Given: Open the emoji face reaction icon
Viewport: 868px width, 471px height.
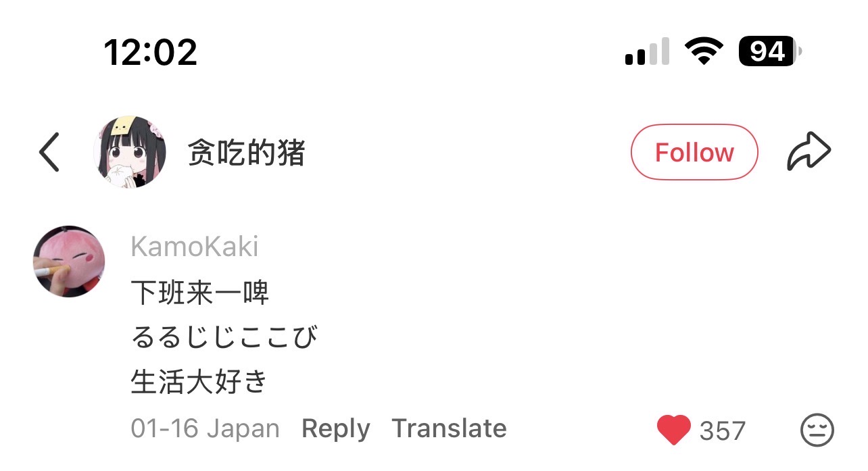Looking at the screenshot, I should click(x=817, y=430).
